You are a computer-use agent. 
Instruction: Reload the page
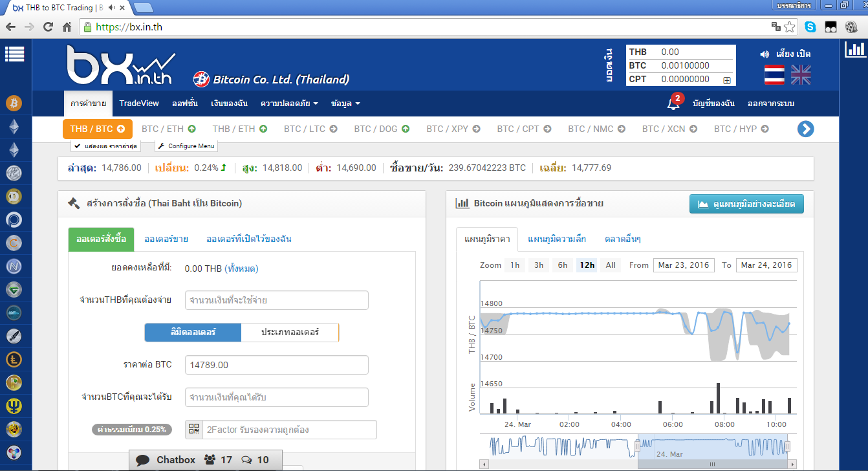tap(48, 27)
